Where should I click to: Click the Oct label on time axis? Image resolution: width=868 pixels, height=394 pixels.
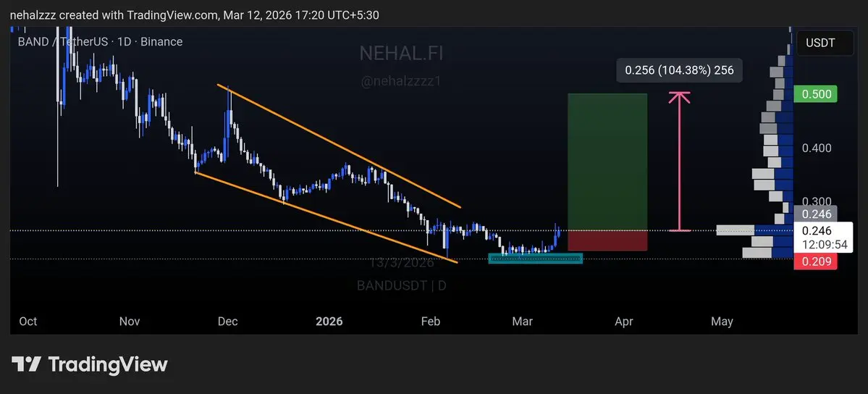pos(28,322)
